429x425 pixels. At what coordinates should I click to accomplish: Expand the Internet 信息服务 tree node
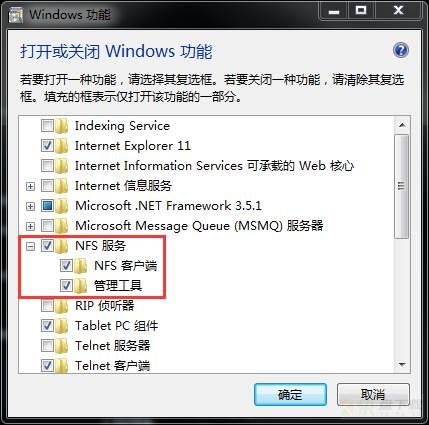[30, 186]
